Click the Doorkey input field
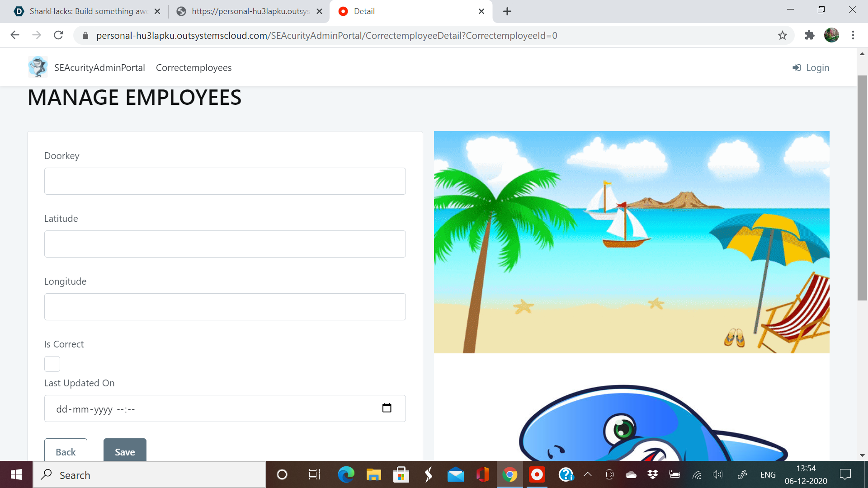Image resolution: width=868 pixels, height=488 pixels. [225, 181]
